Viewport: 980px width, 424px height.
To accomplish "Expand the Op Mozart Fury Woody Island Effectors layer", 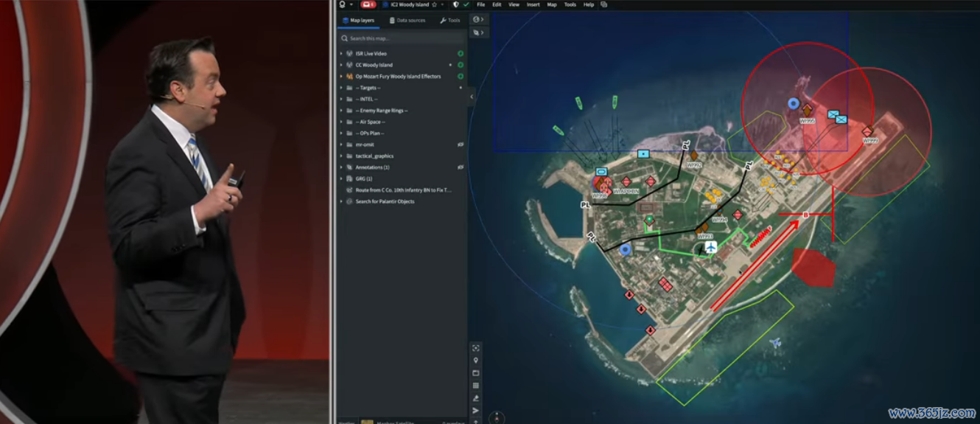I will click(341, 77).
